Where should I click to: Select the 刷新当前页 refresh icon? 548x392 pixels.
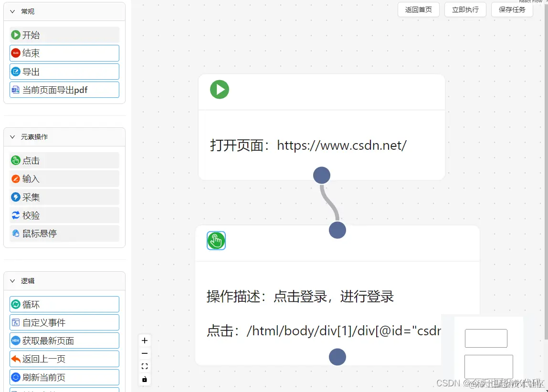click(x=15, y=377)
